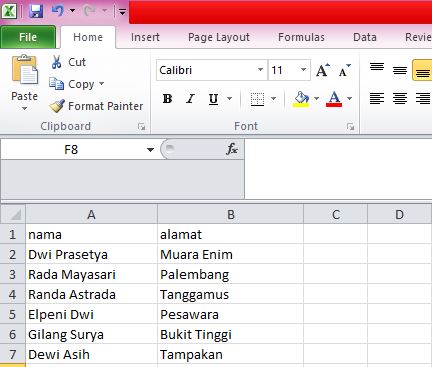Click the greyed-out Redo icon

[89, 11]
